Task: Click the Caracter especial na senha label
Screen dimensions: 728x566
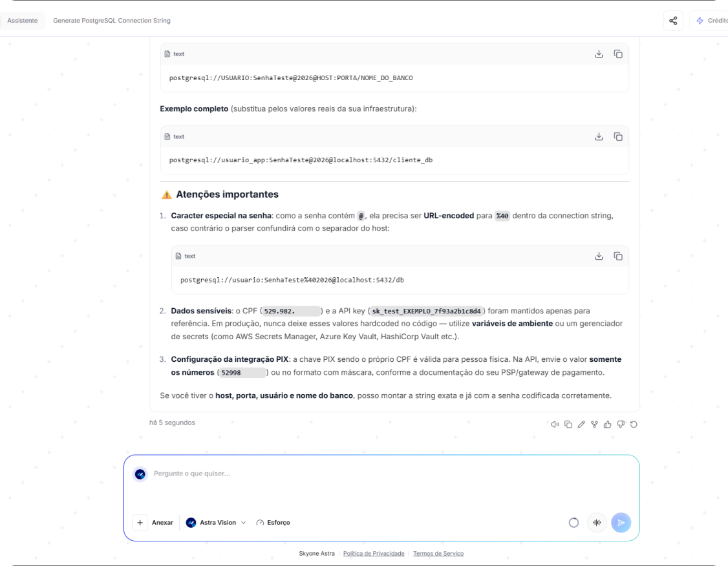Action: coord(221,215)
